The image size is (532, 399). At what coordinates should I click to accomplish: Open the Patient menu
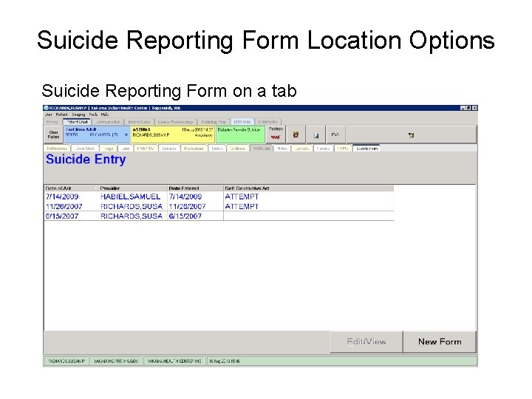coord(61,115)
